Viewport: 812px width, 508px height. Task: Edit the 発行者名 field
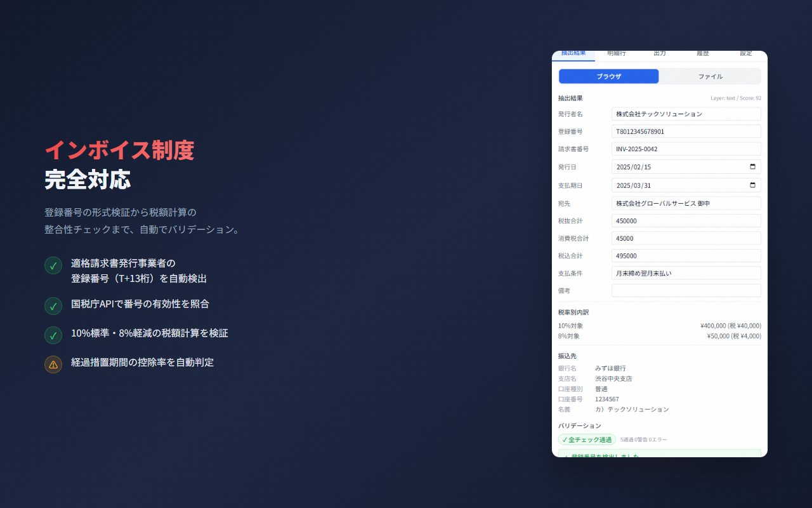click(x=686, y=114)
